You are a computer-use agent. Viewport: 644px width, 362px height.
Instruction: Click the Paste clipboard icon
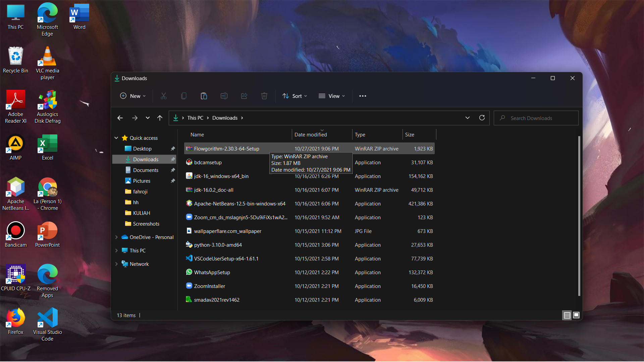[204, 96]
